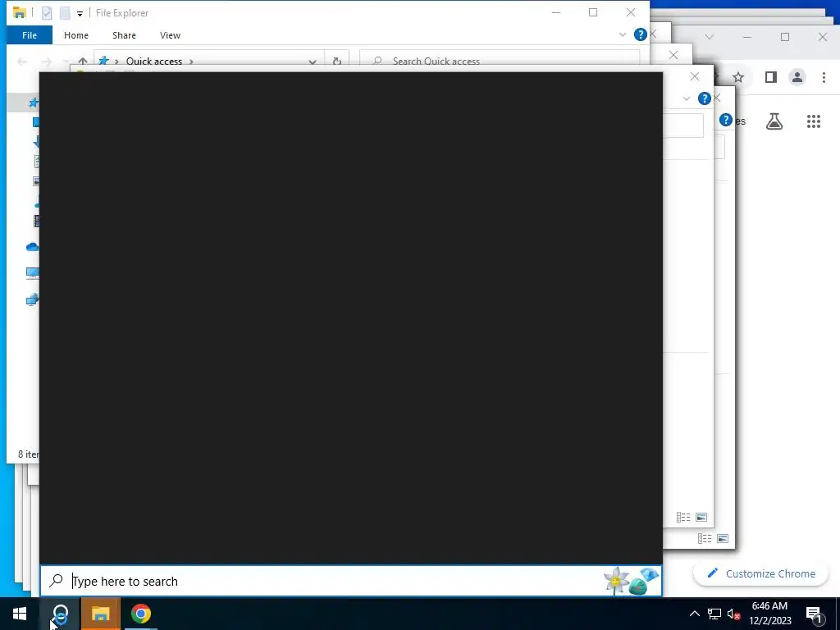Screen dimensions: 840x630
Task: Maximize the front File Explorer window
Action: tap(593, 12)
